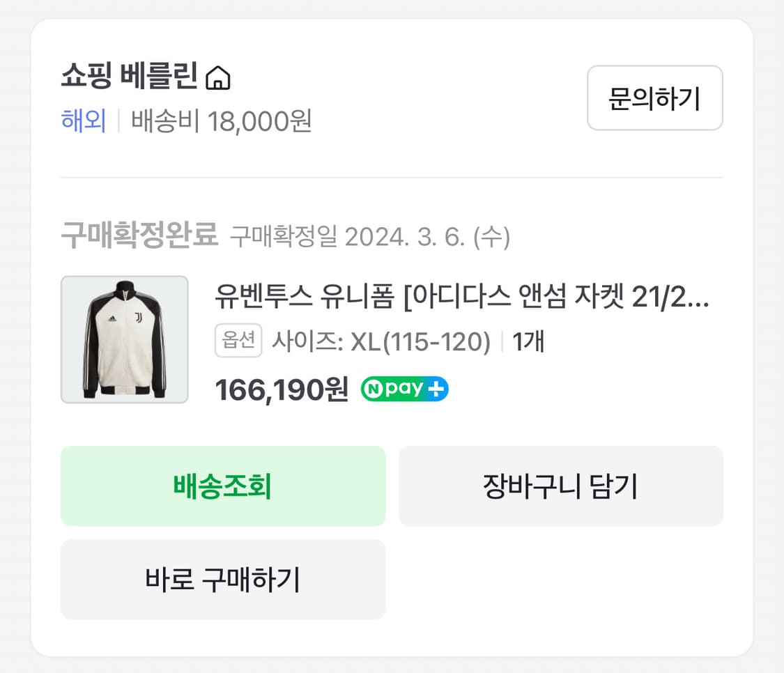Open the 유벤투스 유니폼 product title
784x673 pixels.
(462, 300)
